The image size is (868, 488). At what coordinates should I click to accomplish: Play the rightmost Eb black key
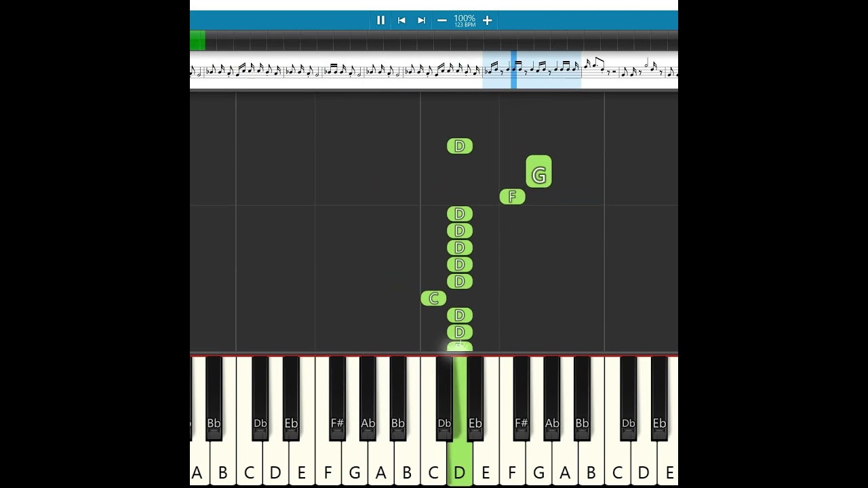[659, 400]
